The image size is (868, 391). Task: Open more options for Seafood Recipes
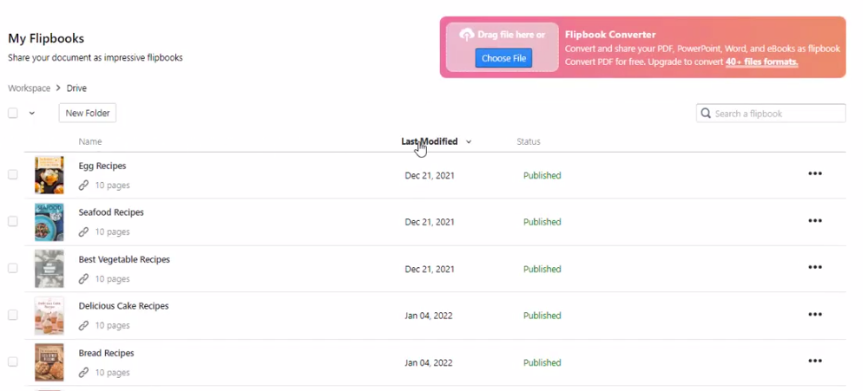814,221
